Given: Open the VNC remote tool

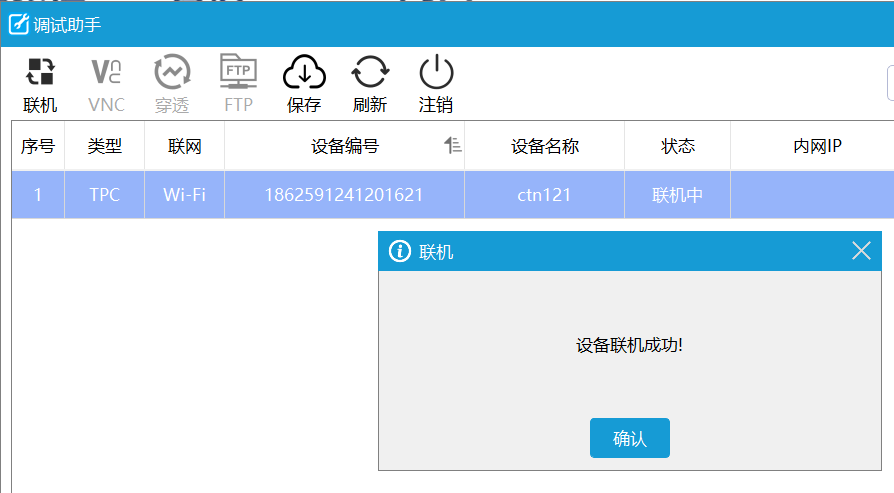Looking at the screenshot, I should click(x=107, y=84).
